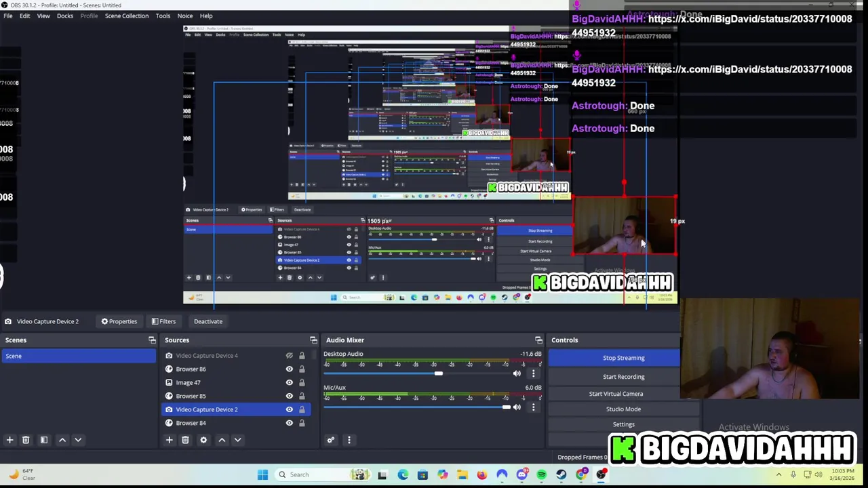The width and height of the screenshot is (868, 488).
Task: Move scene up with Scenes arrow icon
Action: [62, 440]
